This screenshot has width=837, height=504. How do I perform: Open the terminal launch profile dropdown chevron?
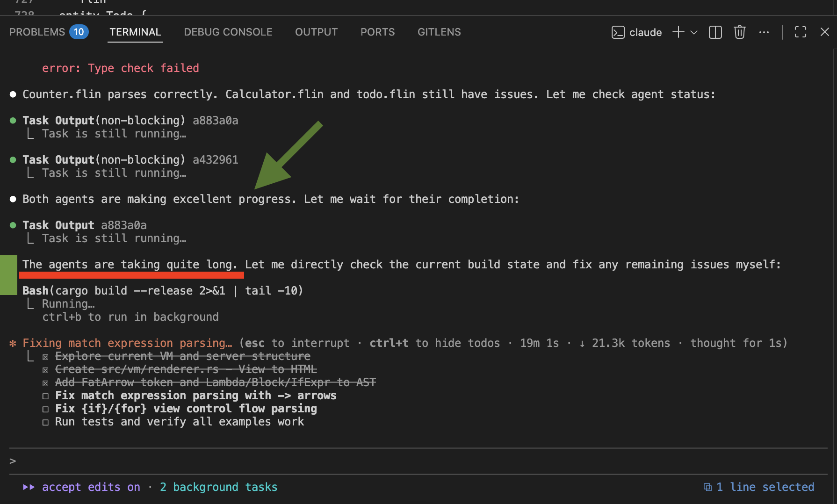694,32
